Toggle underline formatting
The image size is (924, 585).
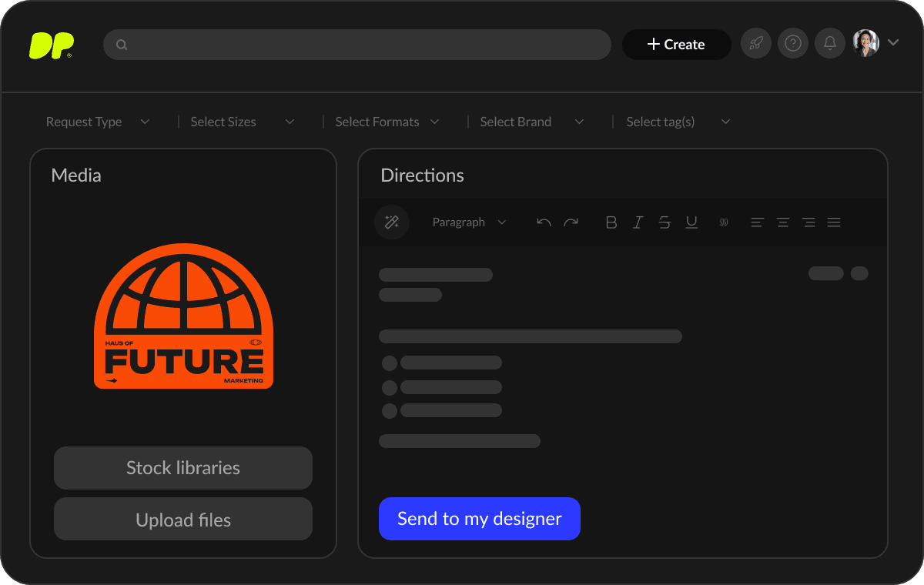[x=691, y=222]
